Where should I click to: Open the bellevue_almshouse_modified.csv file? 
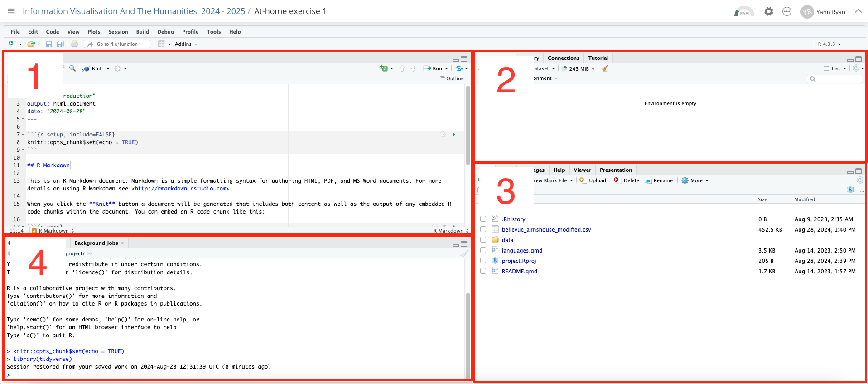pos(546,230)
